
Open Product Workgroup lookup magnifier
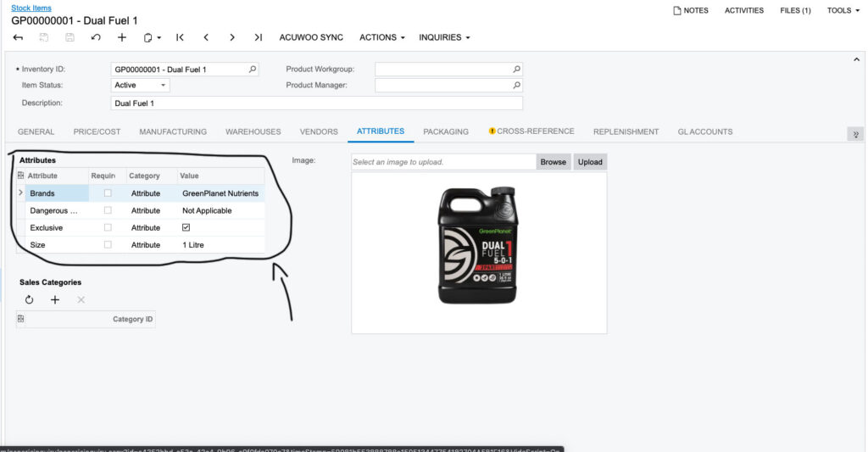tap(516, 70)
